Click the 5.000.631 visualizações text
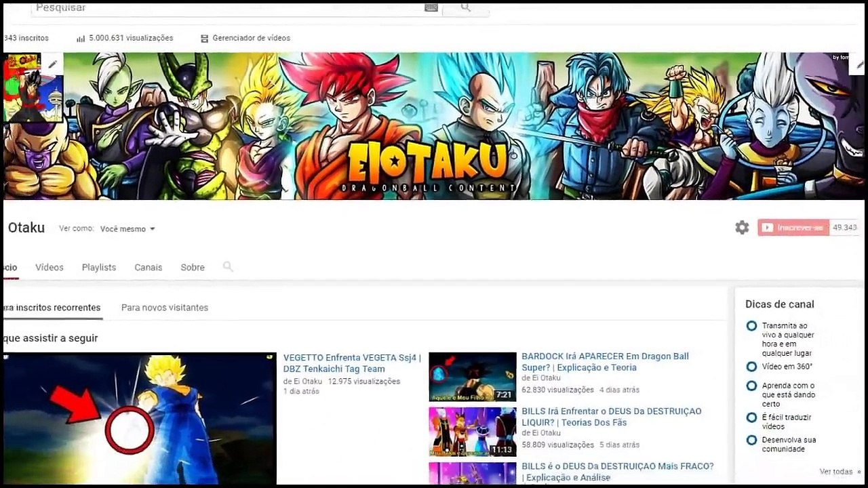The height and width of the screenshot is (488, 868). tap(131, 39)
